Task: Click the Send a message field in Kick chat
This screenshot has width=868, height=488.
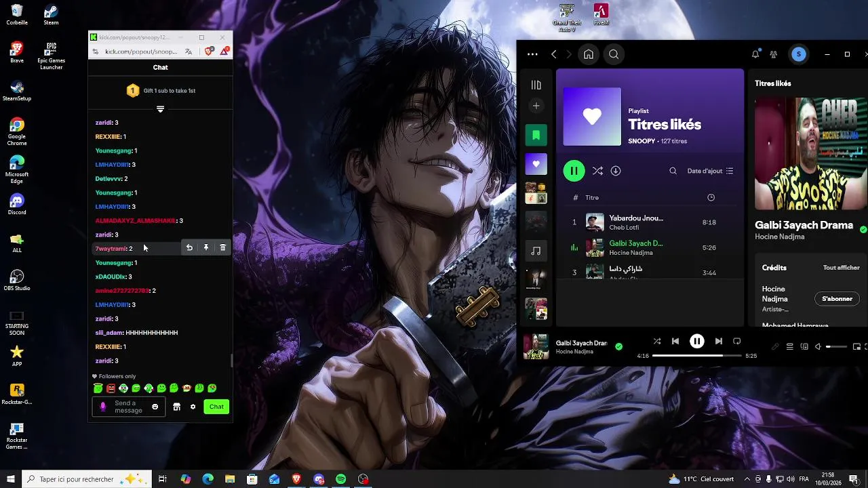Action: 129,407
